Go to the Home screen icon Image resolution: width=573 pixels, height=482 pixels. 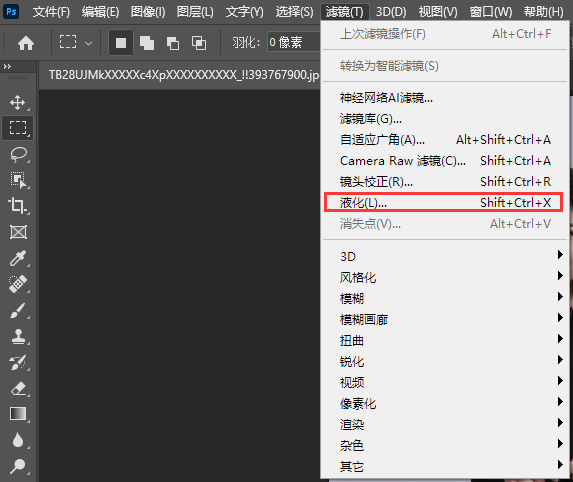point(26,43)
